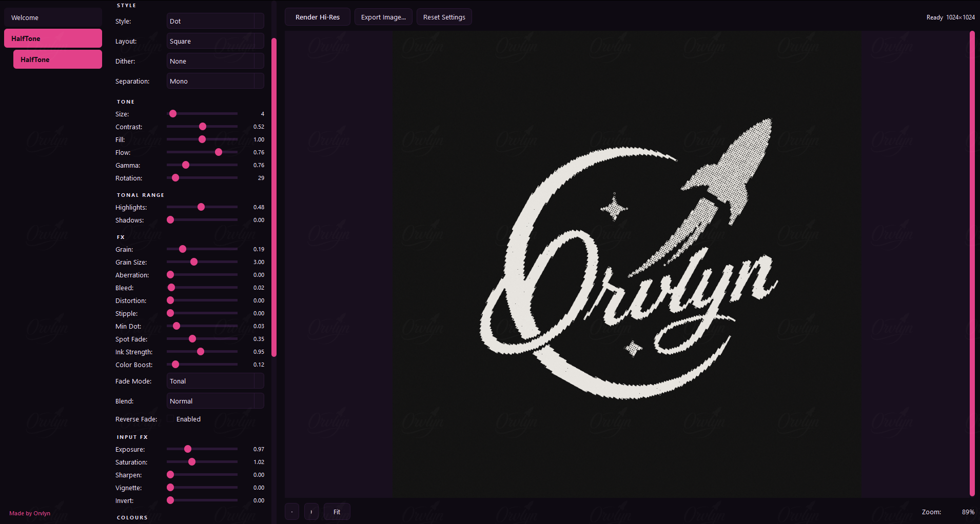Click the zoom out minus button
This screenshot has width=980, height=524.
291,512
